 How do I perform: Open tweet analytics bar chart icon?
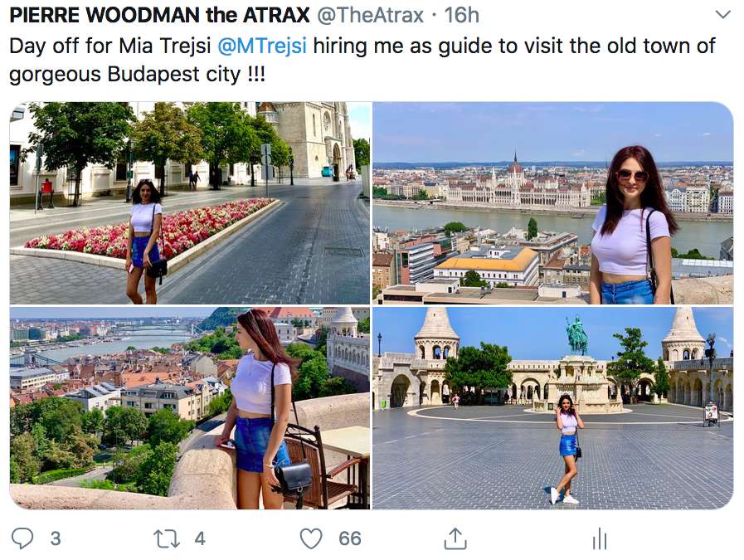600,538
